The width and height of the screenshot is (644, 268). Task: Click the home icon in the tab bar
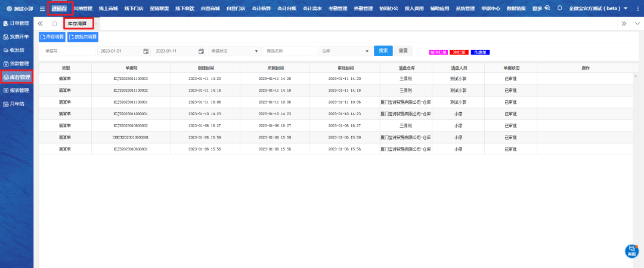55,23
